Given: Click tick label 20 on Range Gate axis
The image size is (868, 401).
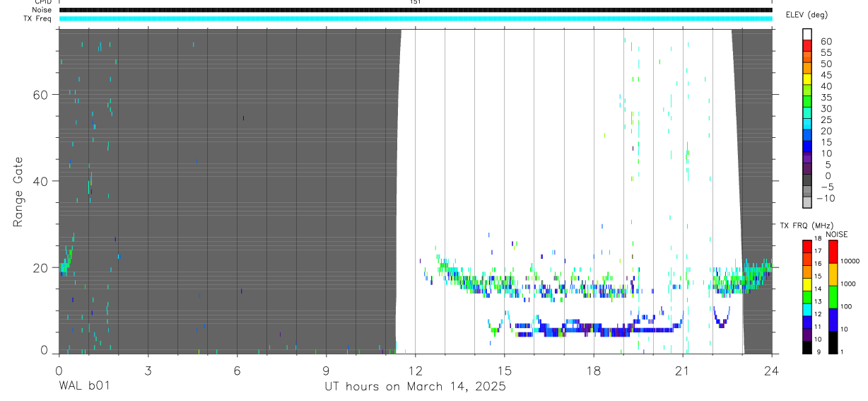Looking at the screenshot, I should point(42,268).
